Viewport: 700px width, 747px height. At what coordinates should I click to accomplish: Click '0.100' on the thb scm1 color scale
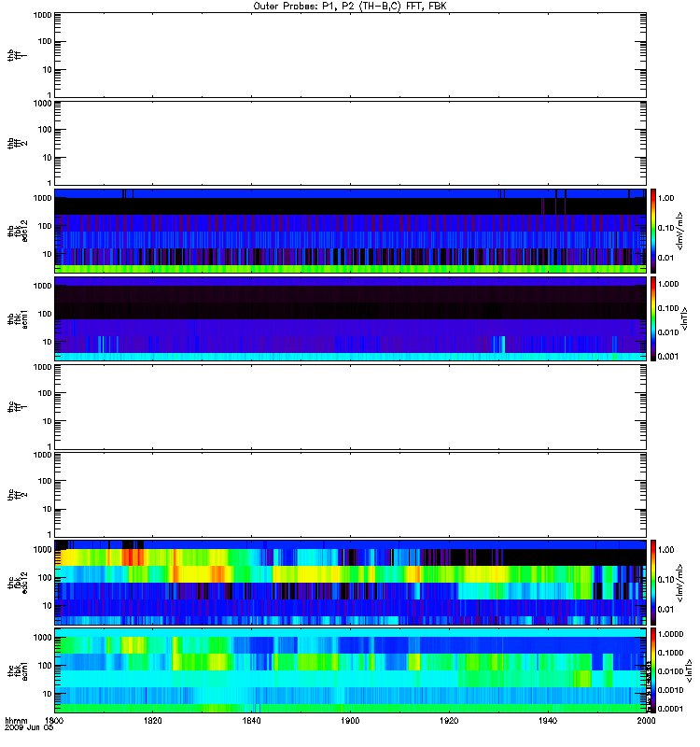click(x=668, y=308)
